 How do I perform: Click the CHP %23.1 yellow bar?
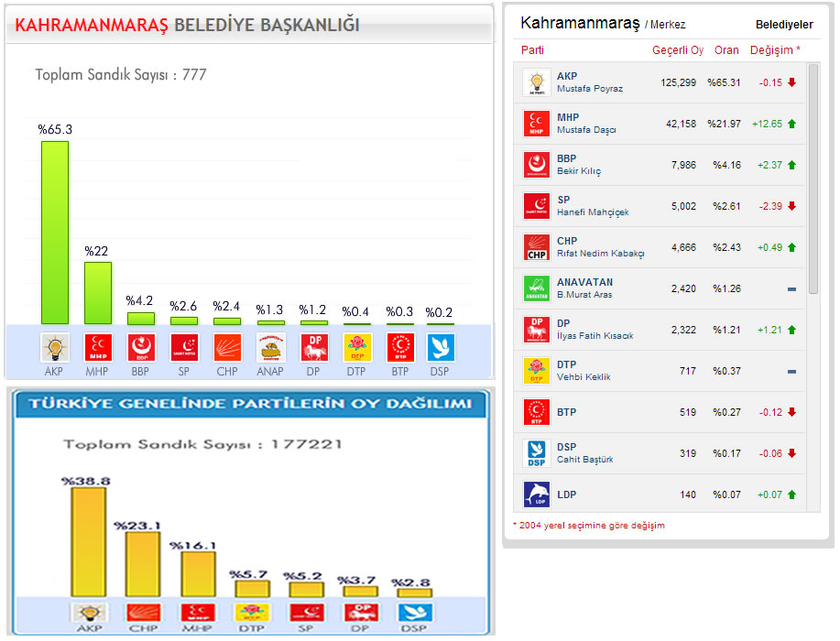143,564
